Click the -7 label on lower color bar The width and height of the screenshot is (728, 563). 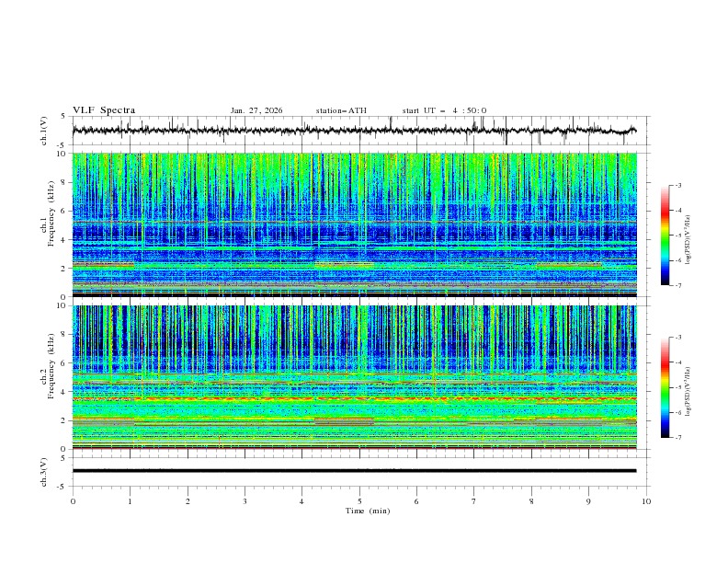coord(678,438)
